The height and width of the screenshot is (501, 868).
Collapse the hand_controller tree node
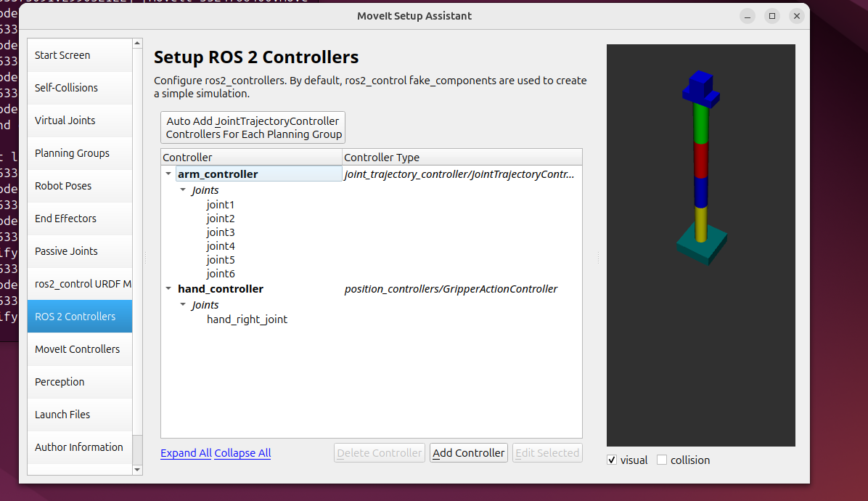[x=168, y=288]
